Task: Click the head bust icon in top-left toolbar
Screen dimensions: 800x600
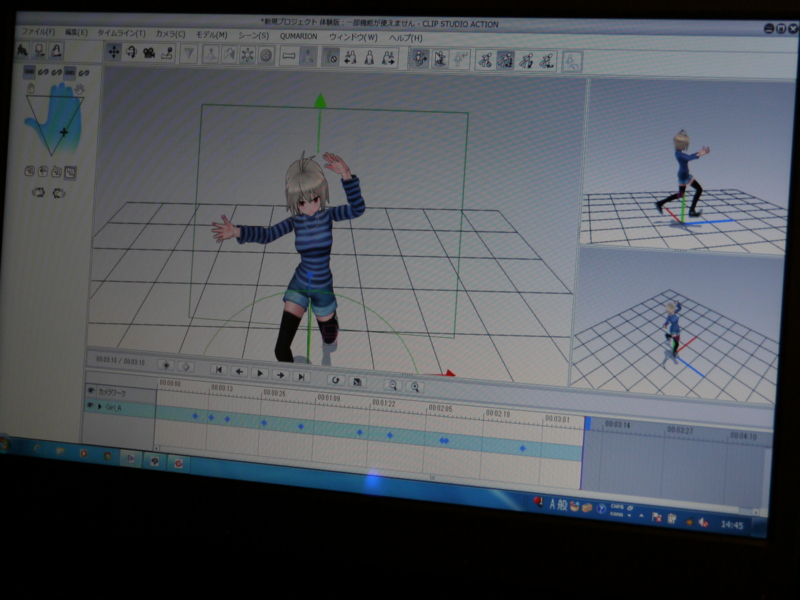Action: 39,51
